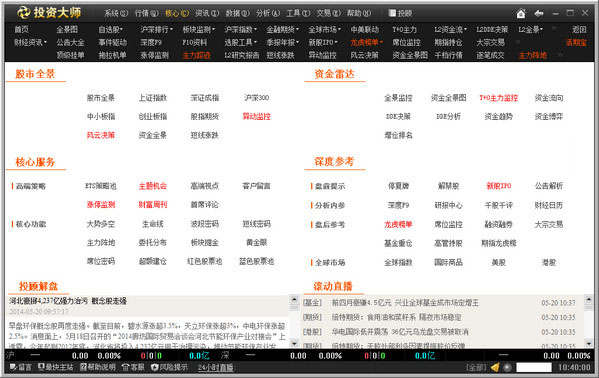Open the L2资金流 dropdown
Screen dimensions: 599x378
click(451, 29)
